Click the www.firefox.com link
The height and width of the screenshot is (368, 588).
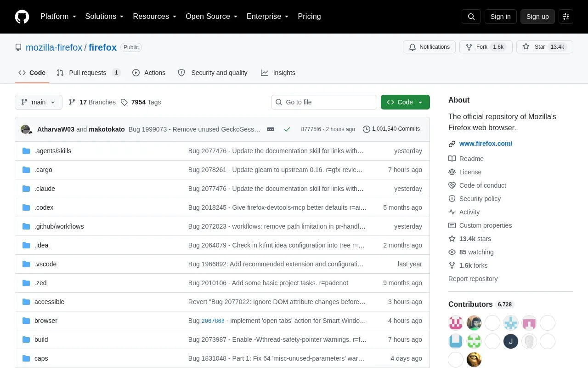click(x=486, y=144)
